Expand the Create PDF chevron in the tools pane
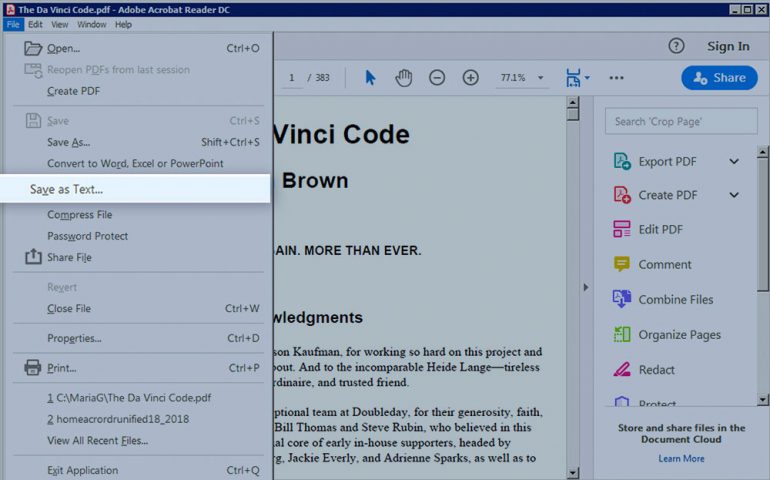Image resolution: width=770 pixels, height=480 pixels. pyautogui.click(x=734, y=195)
